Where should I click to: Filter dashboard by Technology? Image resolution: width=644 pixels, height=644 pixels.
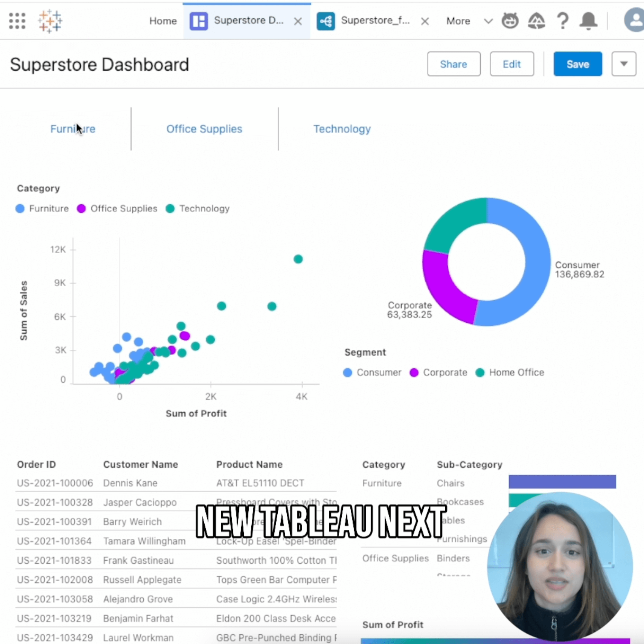342,129
